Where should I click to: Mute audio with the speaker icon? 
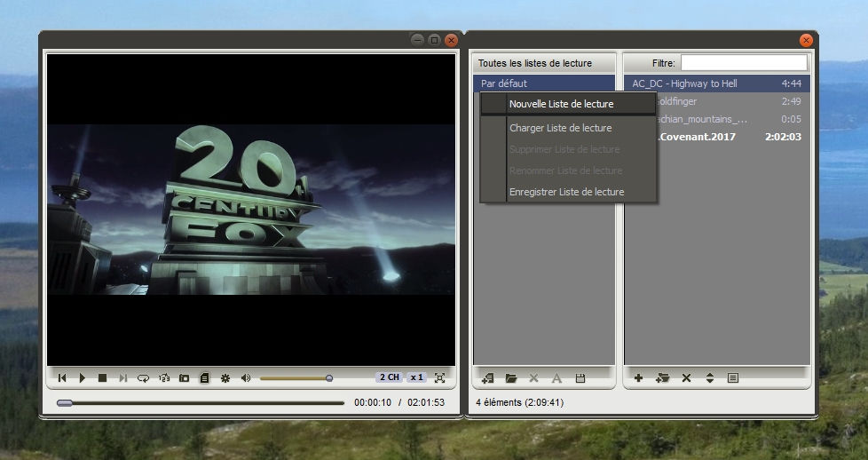click(x=246, y=378)
